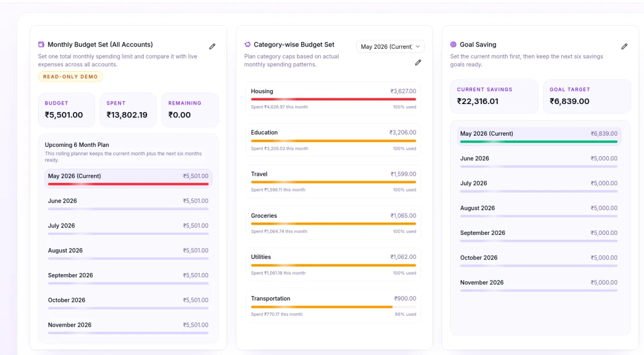The image size is (644, 355).
Task: Click the Travel budget amount ₹1,599.00
Action: (x=403, y=174)
